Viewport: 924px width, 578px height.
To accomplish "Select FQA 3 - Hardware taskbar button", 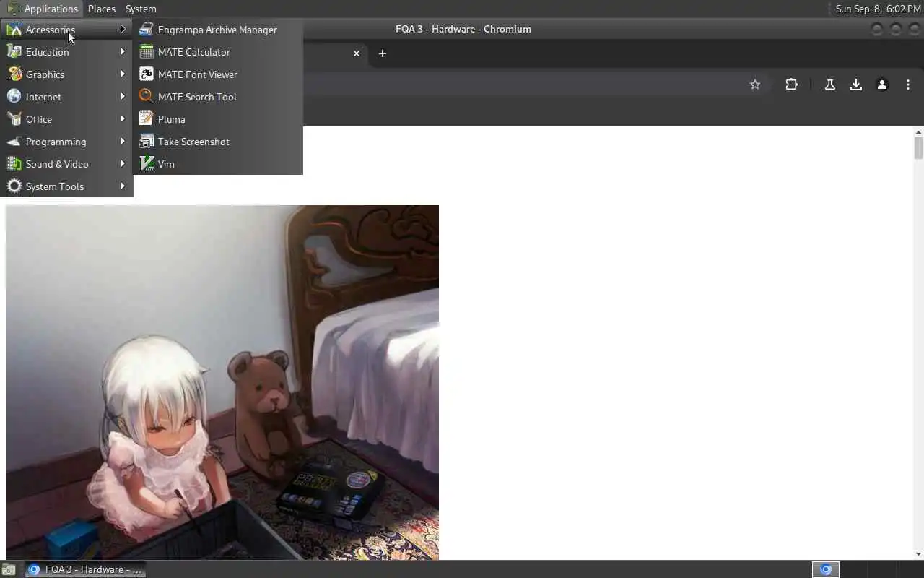I will click(x=85, y=569).
